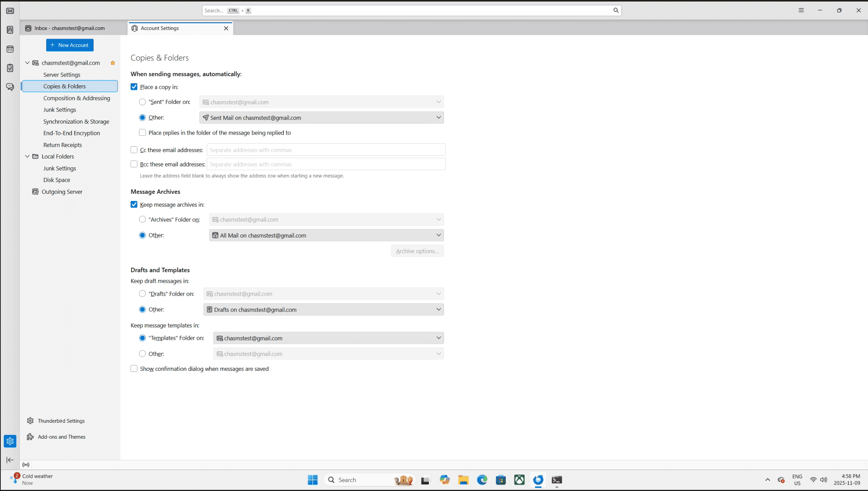Open the Tasks space icon
Screen dimensions: 868x491
pyautogui.click(x=10, y=68)
